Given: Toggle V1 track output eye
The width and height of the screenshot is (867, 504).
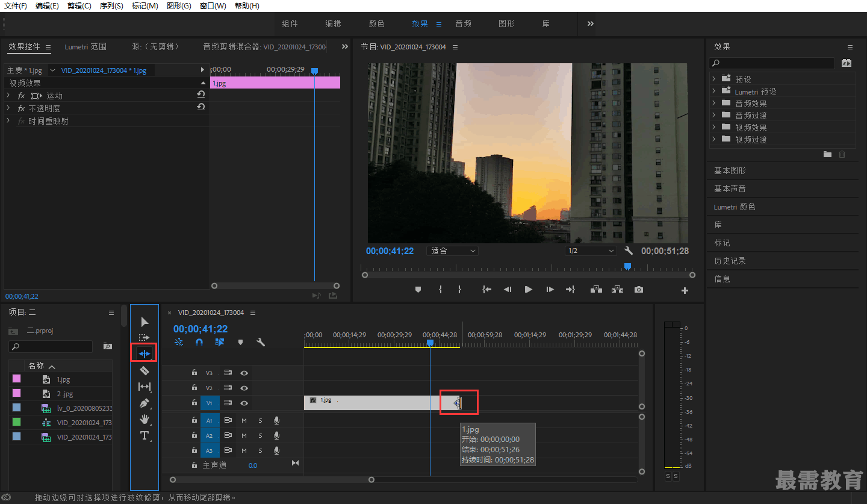Looking at the screenshot, I should point(244,403).
